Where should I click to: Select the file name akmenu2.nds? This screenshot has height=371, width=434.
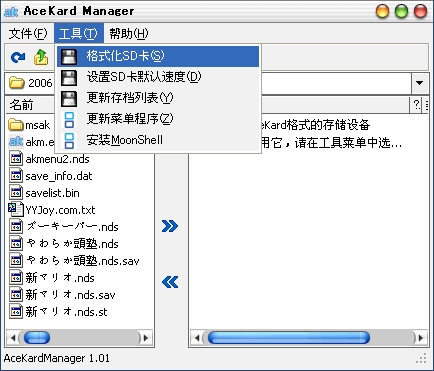pyautogui.click(x=58, y=159)
